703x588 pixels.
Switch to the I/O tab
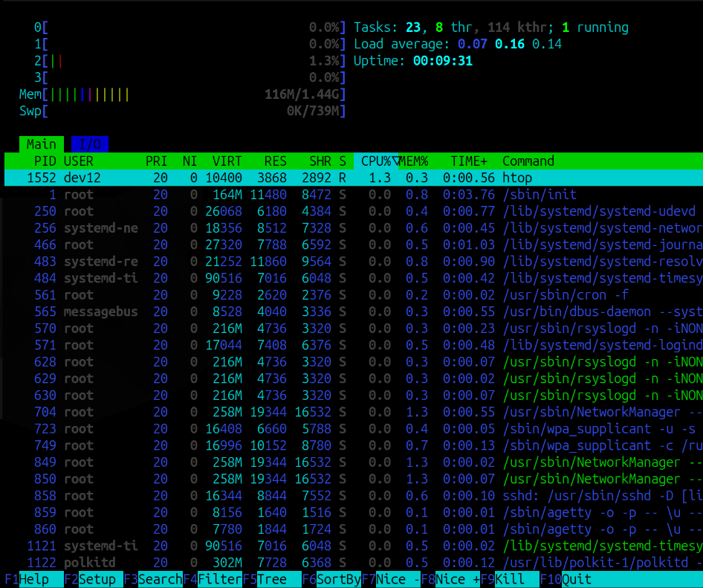point(90,144)
